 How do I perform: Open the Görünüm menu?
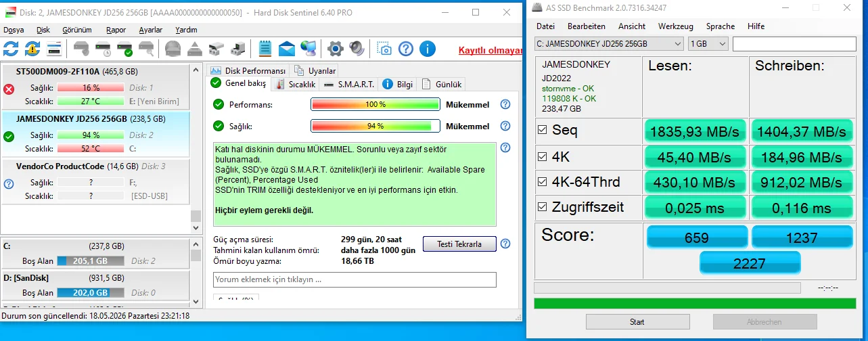77,30
